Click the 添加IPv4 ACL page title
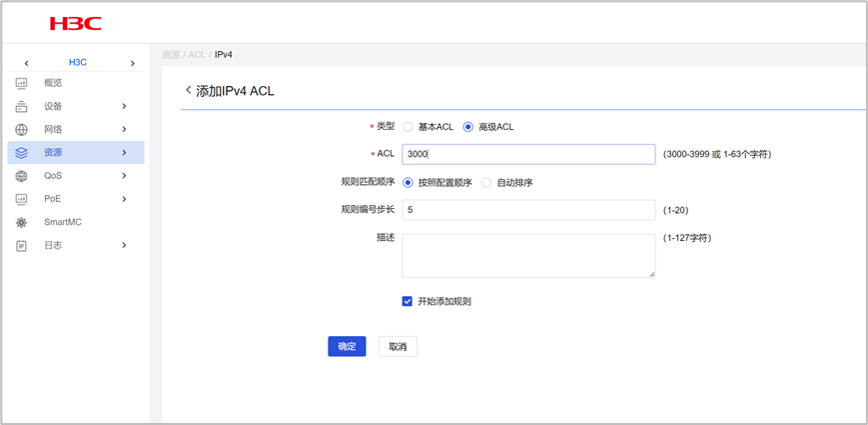This screenshot has width=868, height=425. (236, 91)
